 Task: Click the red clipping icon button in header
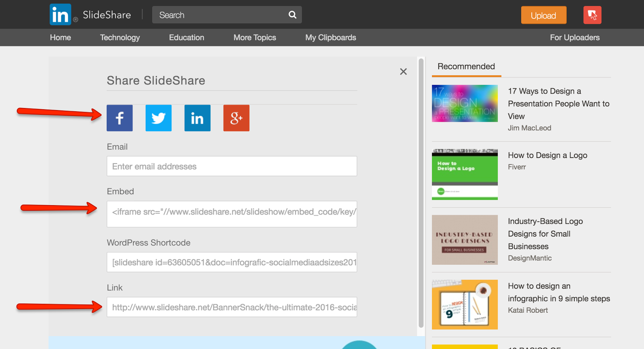(592, 15)
